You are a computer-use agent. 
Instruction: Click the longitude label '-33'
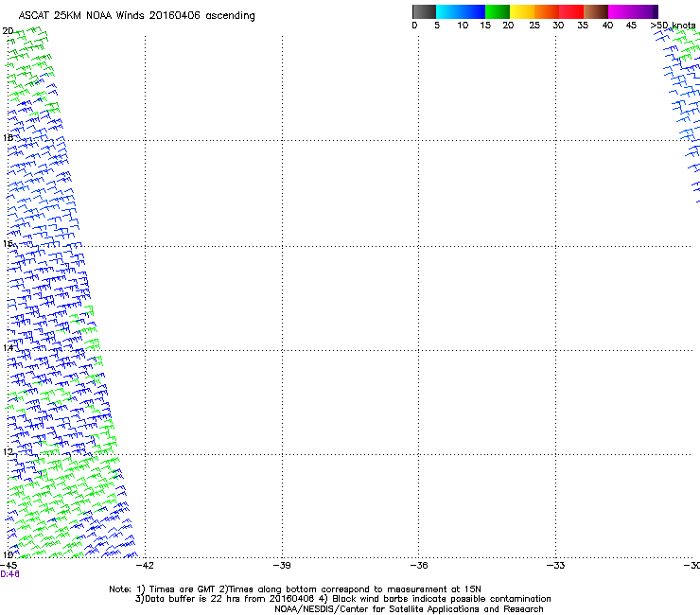click(x=555, y=566)
